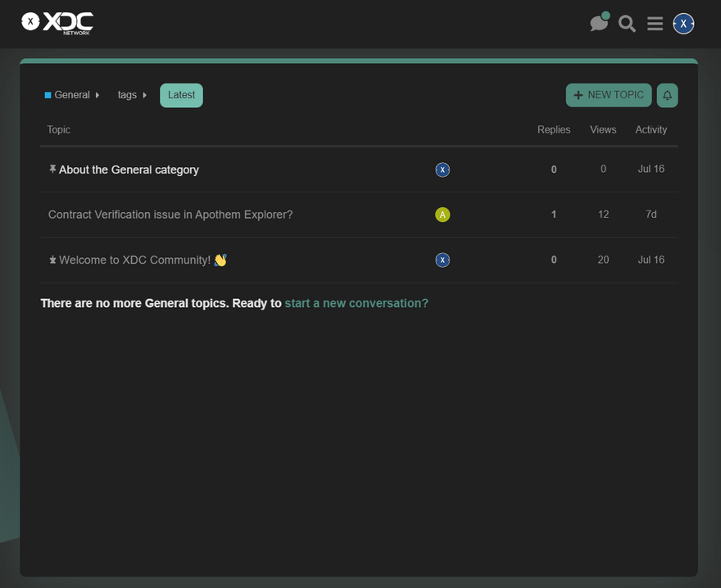721x588 pixels.
Task: Click the New Topic button
Action: [609, 95]
